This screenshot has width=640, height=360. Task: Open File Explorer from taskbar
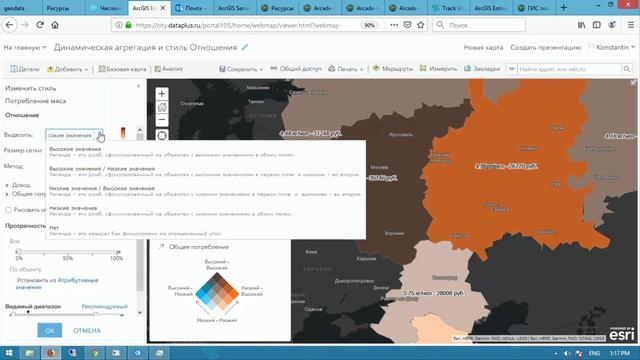point(29,353)
